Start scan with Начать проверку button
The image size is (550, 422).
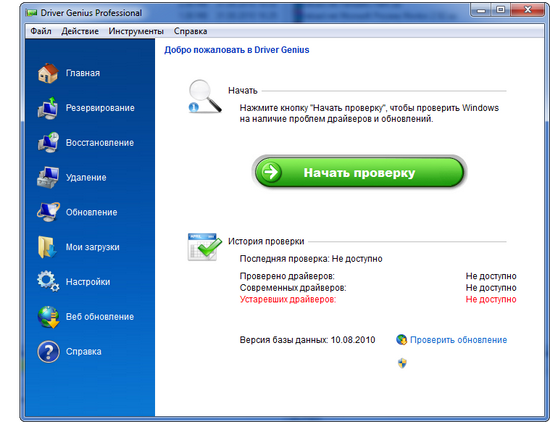pyautogui.click(x=359, y=173)
